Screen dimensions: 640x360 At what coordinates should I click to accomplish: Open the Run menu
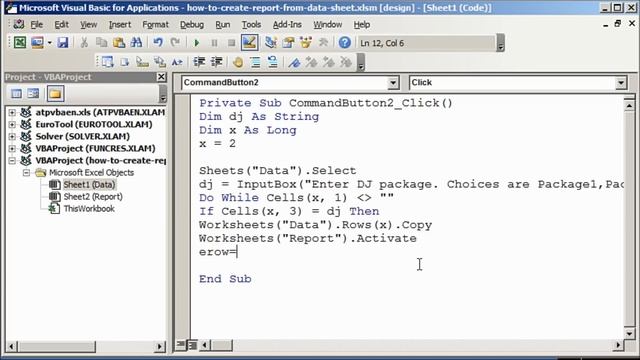pos(222,25)
